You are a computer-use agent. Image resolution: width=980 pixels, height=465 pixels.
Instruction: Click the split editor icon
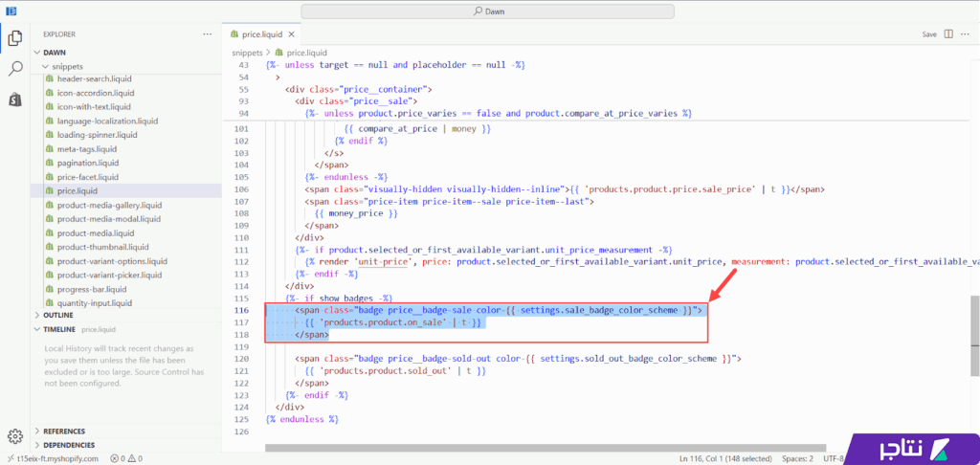coord(948,33)
